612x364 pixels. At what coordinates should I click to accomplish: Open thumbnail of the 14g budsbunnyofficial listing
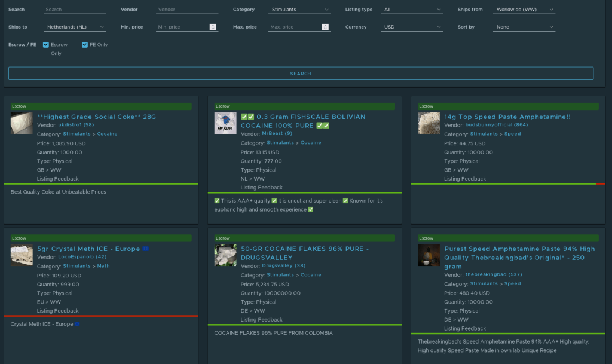click(429, 123)
